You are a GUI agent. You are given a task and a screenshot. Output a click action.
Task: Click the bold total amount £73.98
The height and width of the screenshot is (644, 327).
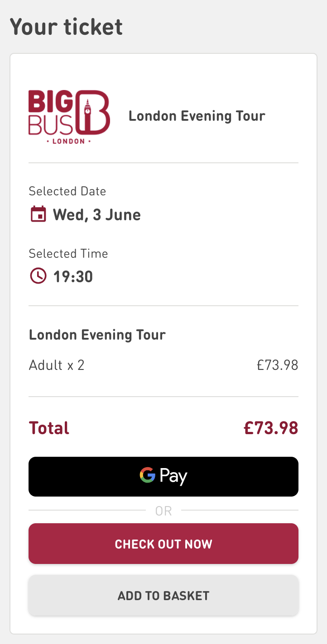point(271,428)
